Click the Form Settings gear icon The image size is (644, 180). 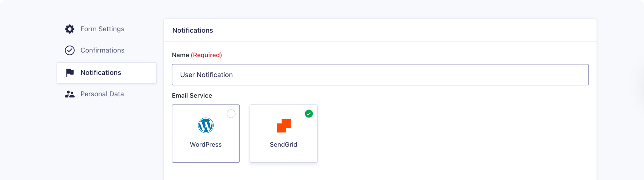[x=70, y=29]
